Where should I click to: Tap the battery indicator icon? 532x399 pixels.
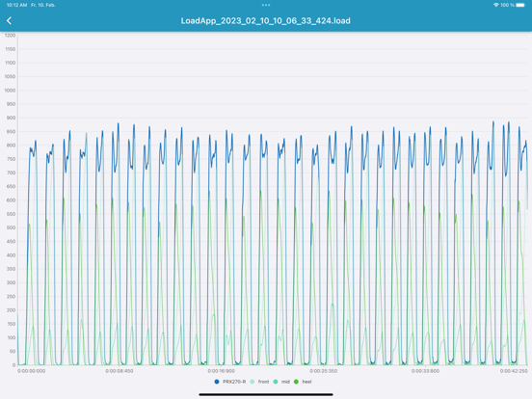[520, 5]
